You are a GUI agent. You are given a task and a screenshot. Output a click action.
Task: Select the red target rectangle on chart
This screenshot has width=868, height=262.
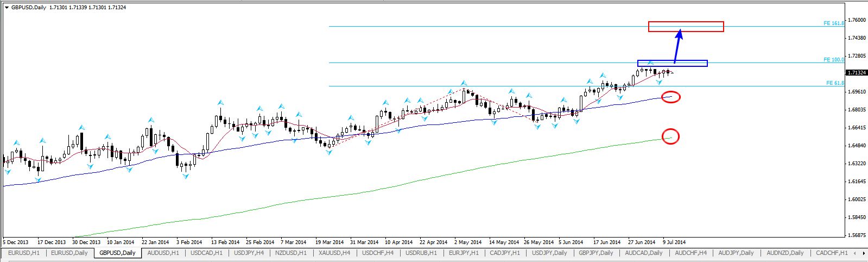[686, 27]
